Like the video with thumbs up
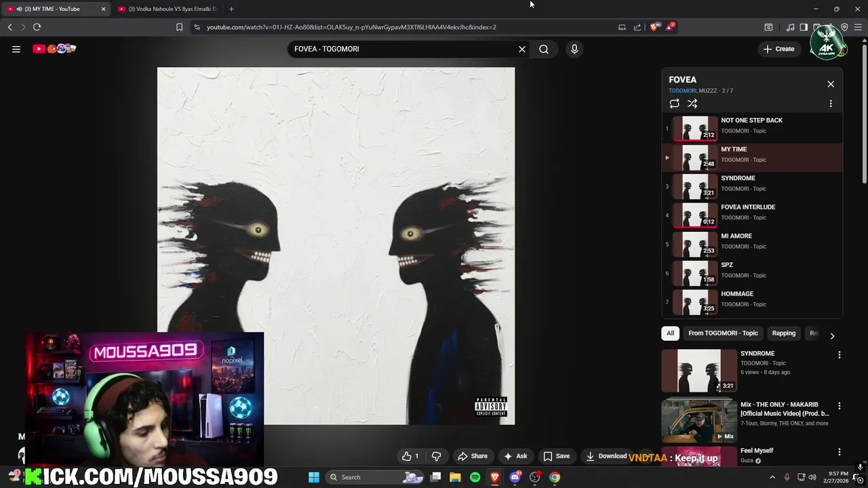The height and width of the screenshot is (488, 868). point(410,456)
